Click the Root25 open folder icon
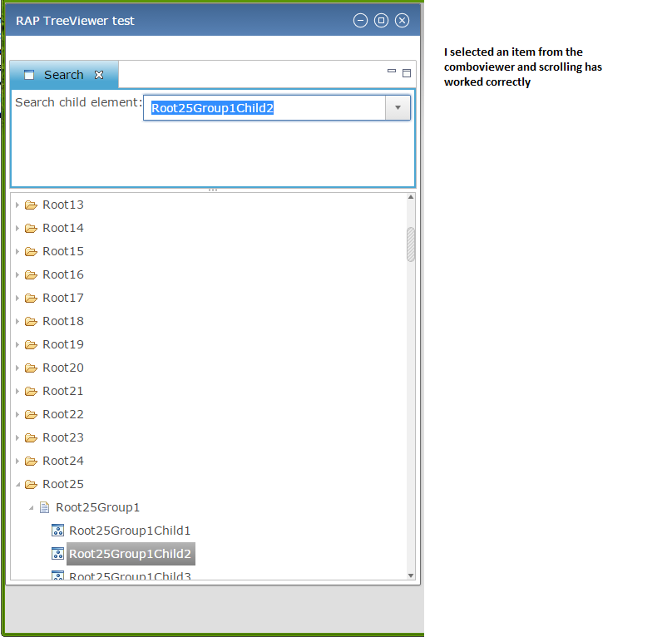The height and width of the screenshot is (642, 672). tap(31, 484)
